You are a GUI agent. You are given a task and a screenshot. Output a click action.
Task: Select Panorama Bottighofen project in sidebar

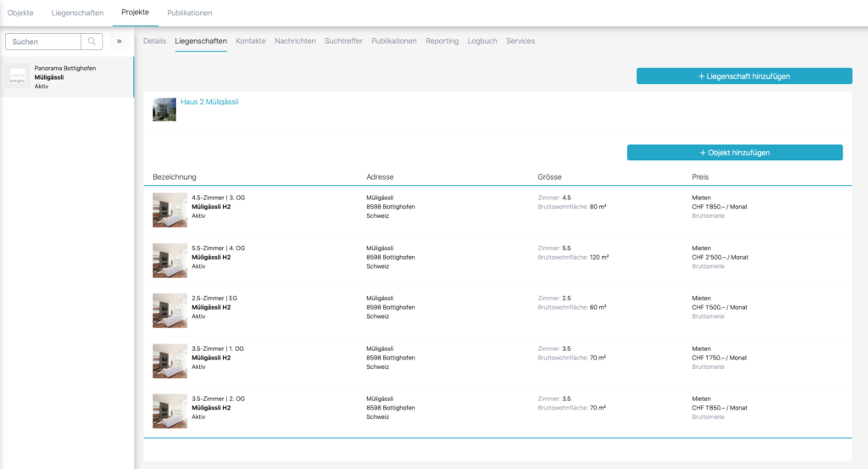(67, 77)
